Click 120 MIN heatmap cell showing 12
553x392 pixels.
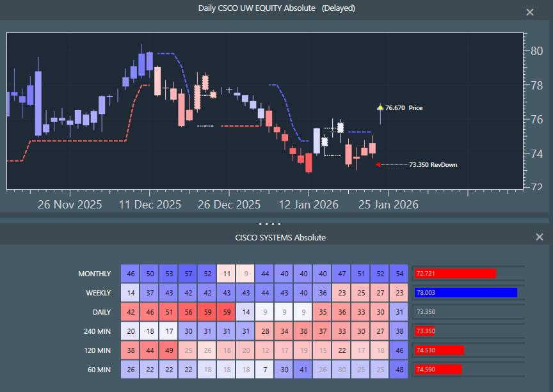(265, 350)
